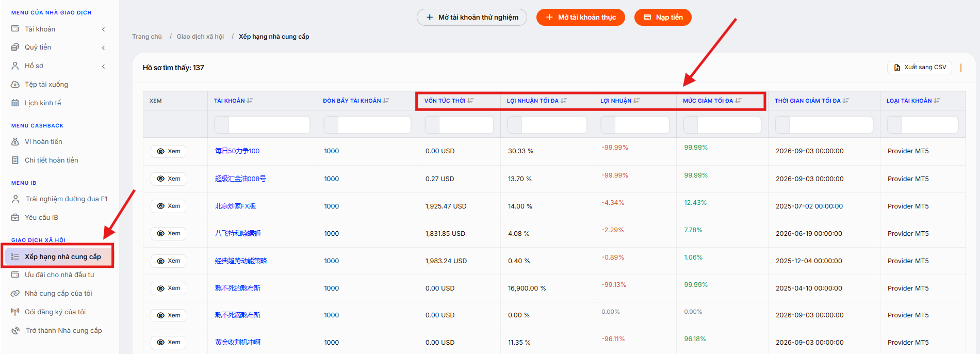Click sort icon on VỐN TỨC THỜI column
980x354 pixels.
(470, 101)
